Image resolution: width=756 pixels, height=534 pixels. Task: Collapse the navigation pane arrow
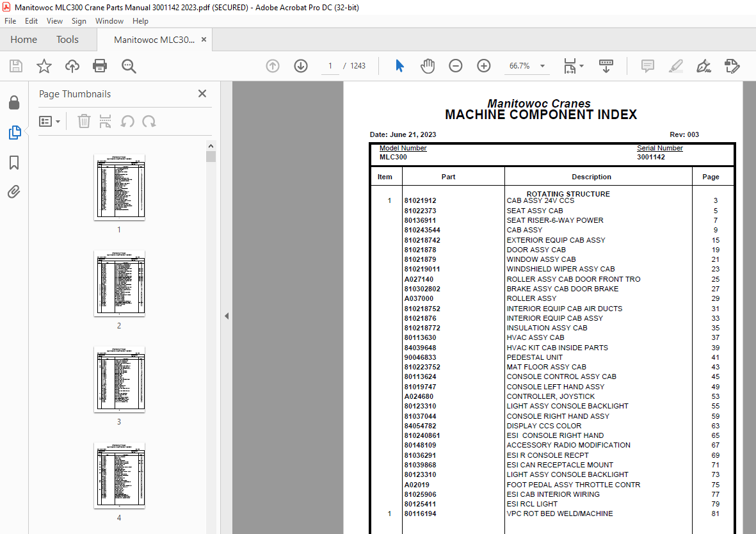coord(227,316)
